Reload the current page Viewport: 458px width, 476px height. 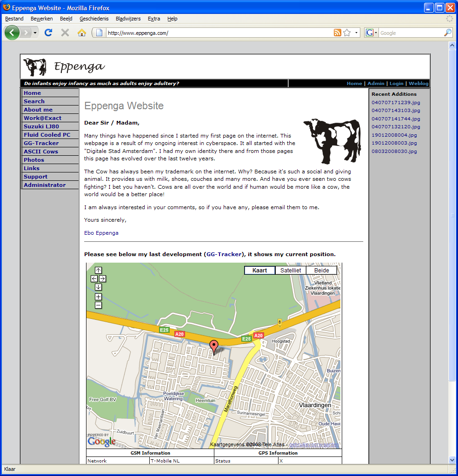tap(48, 33)
